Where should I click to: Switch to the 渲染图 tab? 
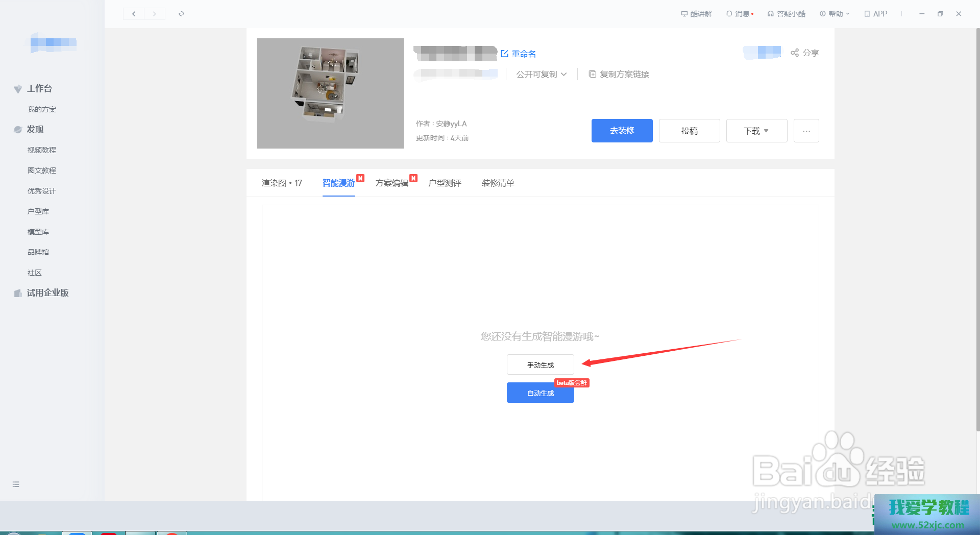coord(282,183)
